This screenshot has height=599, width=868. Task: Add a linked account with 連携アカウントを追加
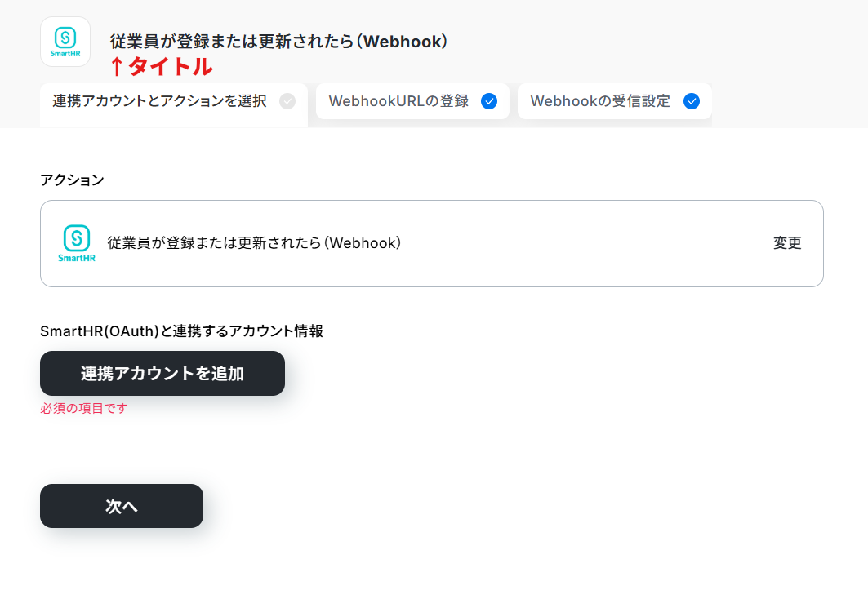click(162, 373)
